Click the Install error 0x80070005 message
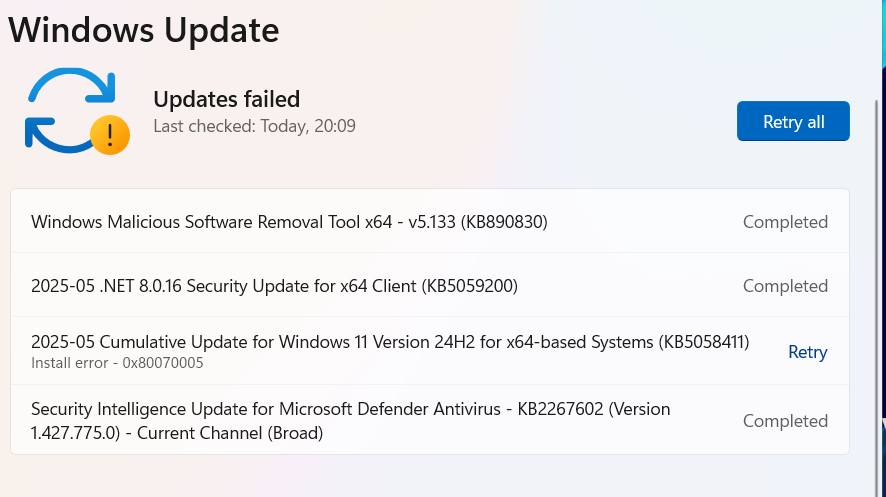Screen dimensions: 886x497 pos(117,363)
